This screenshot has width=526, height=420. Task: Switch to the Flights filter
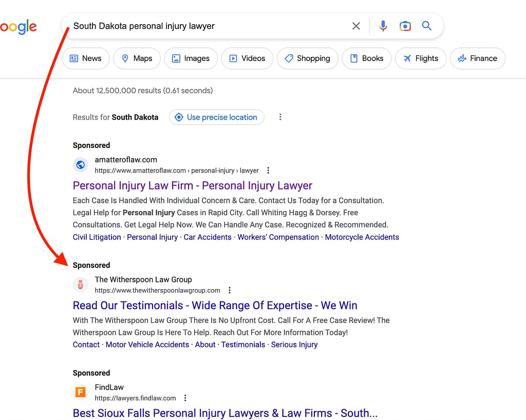point(421,59)
